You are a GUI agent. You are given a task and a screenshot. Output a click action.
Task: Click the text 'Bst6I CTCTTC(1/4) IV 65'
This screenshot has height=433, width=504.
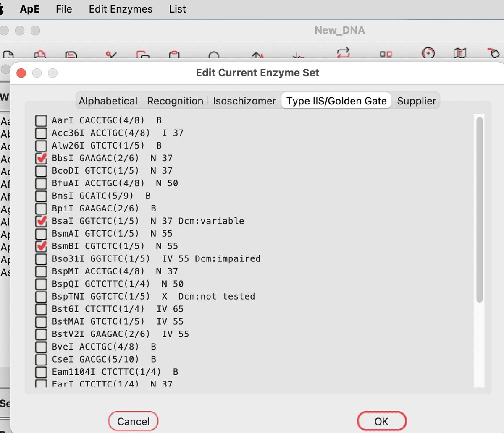[x=118, y=310]
